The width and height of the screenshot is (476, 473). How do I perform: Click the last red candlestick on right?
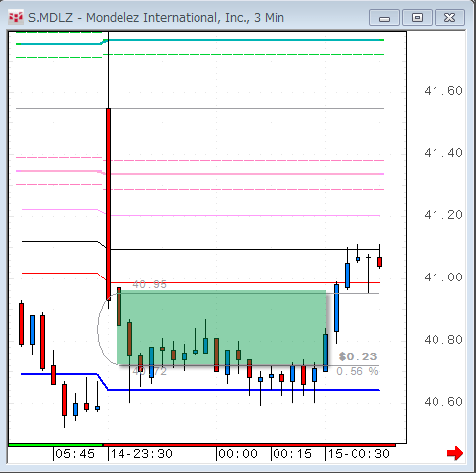pyautogui.click(x=379, y=262)
